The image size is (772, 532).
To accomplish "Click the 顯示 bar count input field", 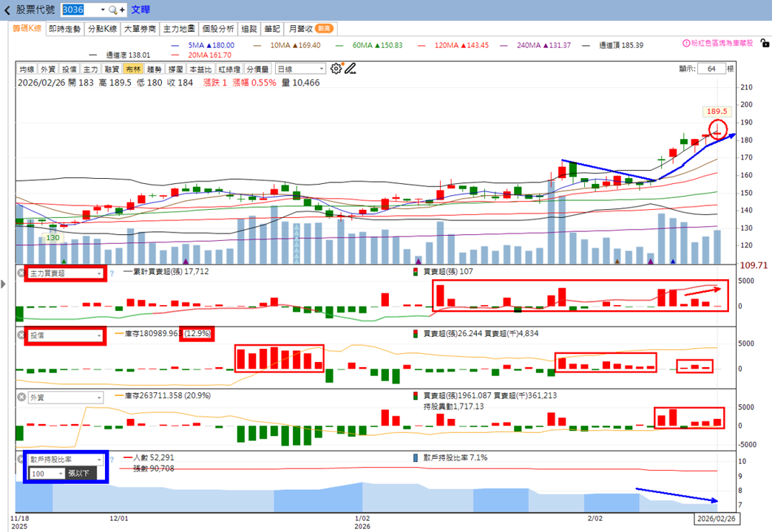I will click(x=711, y=69).
